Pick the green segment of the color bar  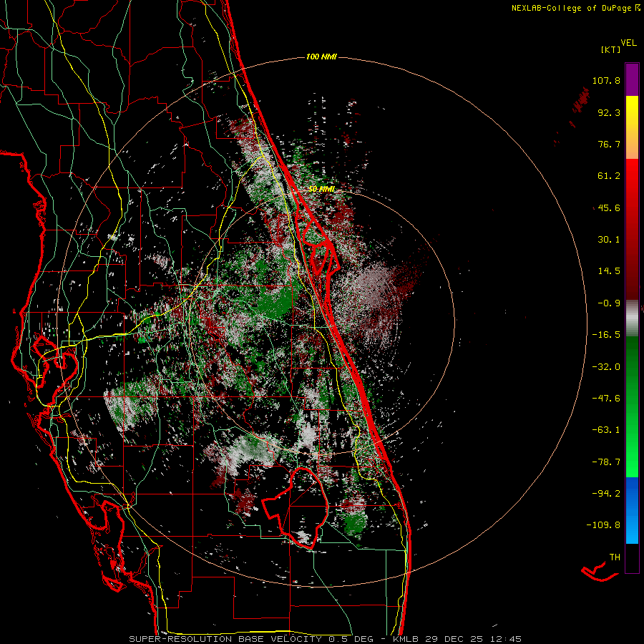632,406
